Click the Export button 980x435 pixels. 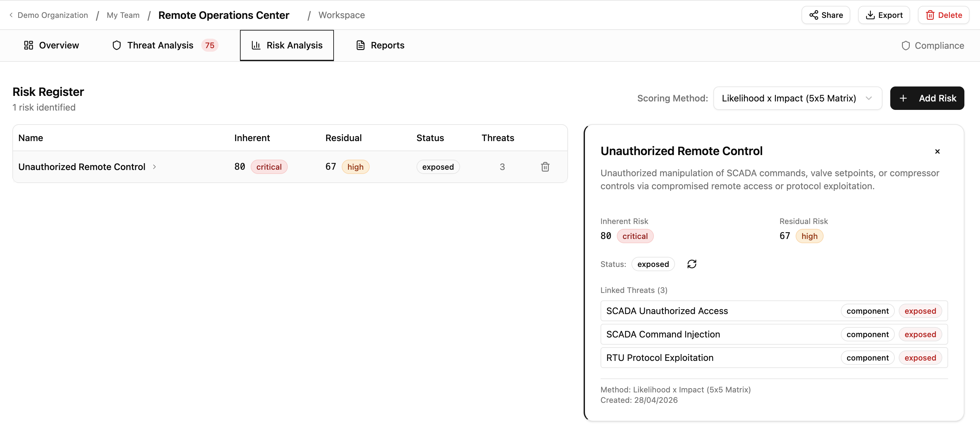point(884,15)
